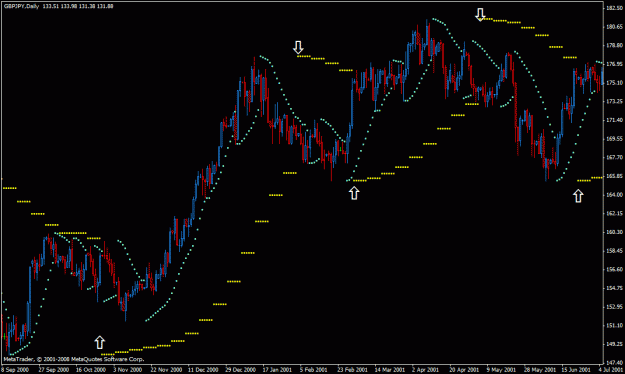Click the 149.25 price axis label
This screenshot has height=374, width=625.
pos(614,344)
